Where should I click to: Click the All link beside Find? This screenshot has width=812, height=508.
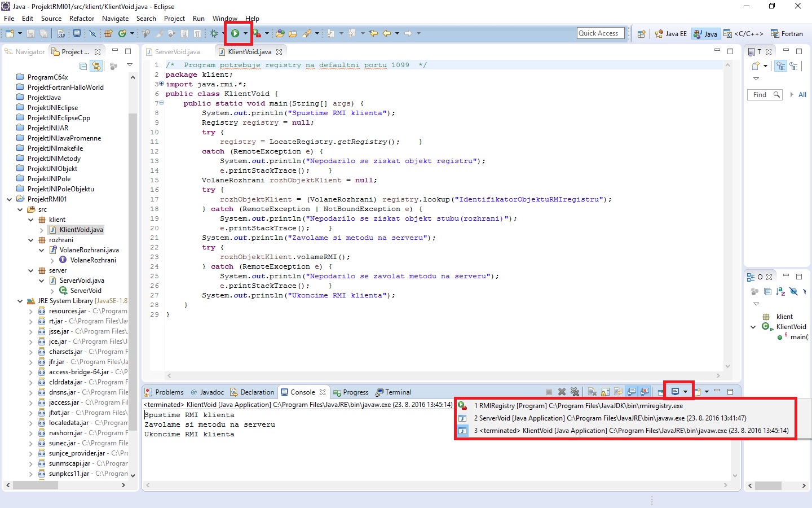coord(802,95)
